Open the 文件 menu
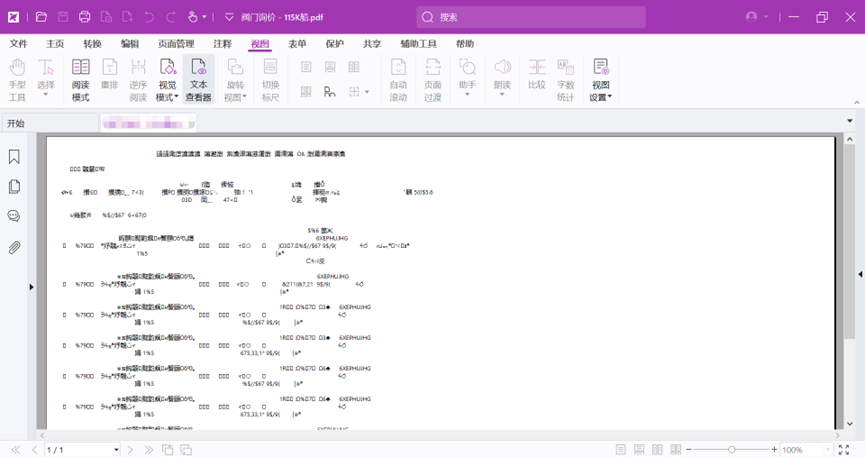The width and height of the screenshot is (865, 457). coord(18,44)
